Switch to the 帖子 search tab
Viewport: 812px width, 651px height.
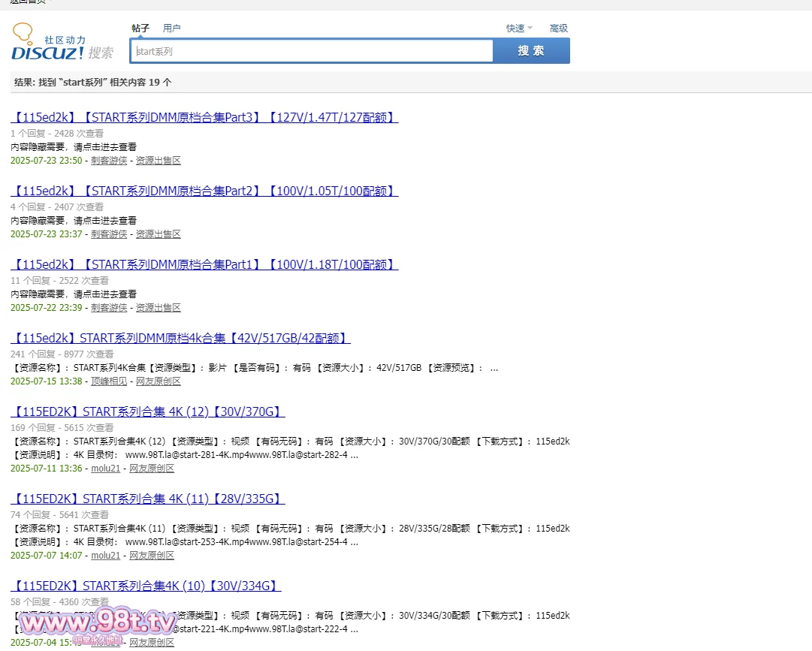click(140, 29)
